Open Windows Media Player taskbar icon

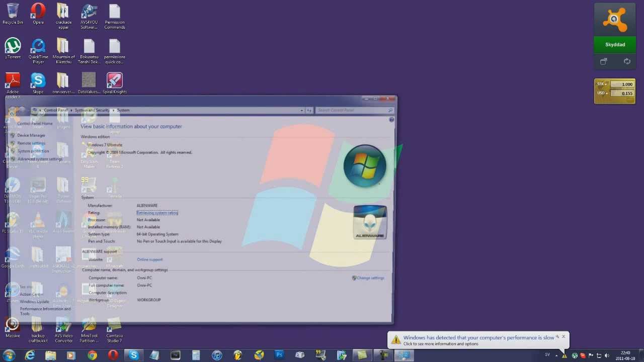click(71, 355)
